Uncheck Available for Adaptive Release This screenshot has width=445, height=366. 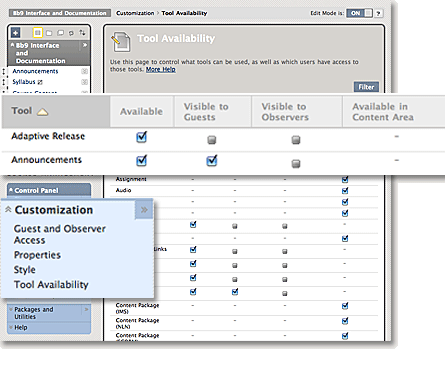[x=141, y=137]
